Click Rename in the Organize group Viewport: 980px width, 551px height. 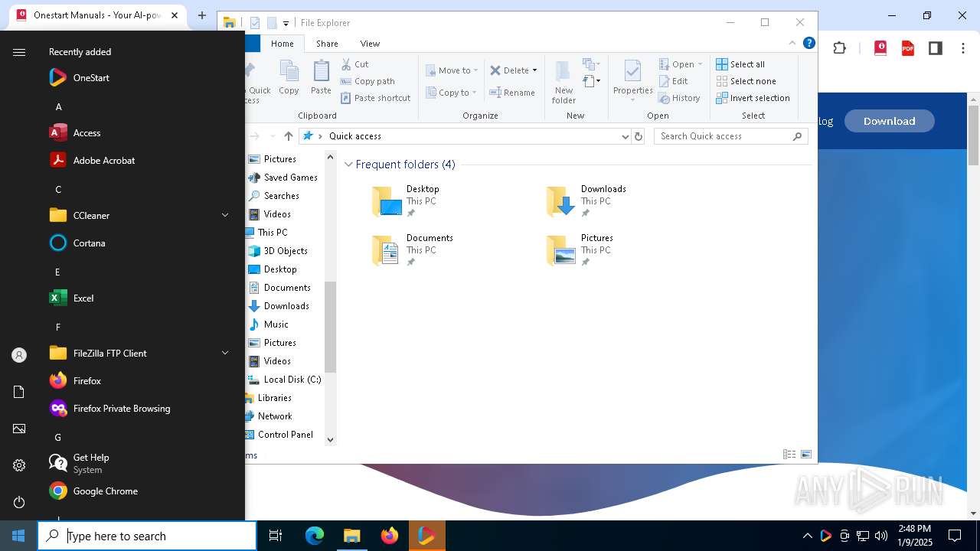coord(512,93)
